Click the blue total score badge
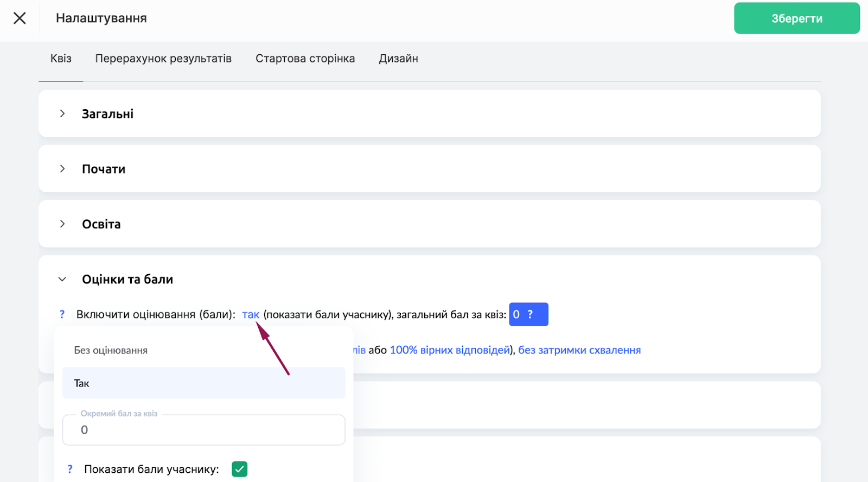 [528, 314]
